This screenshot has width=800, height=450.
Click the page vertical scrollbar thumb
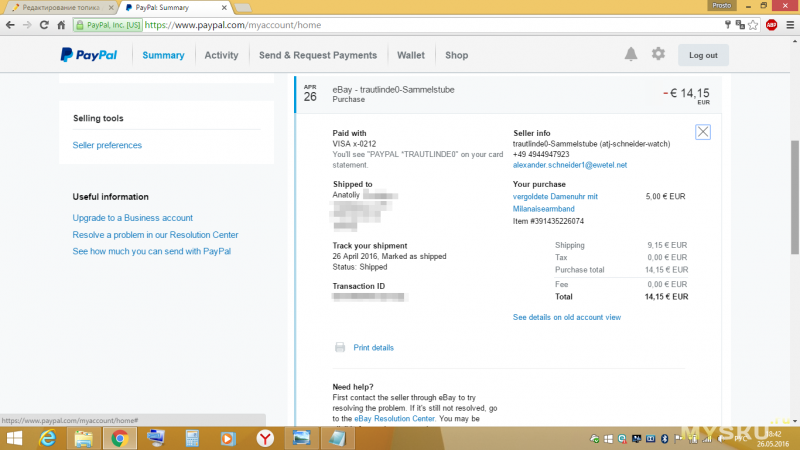click(x=795, y=196)
